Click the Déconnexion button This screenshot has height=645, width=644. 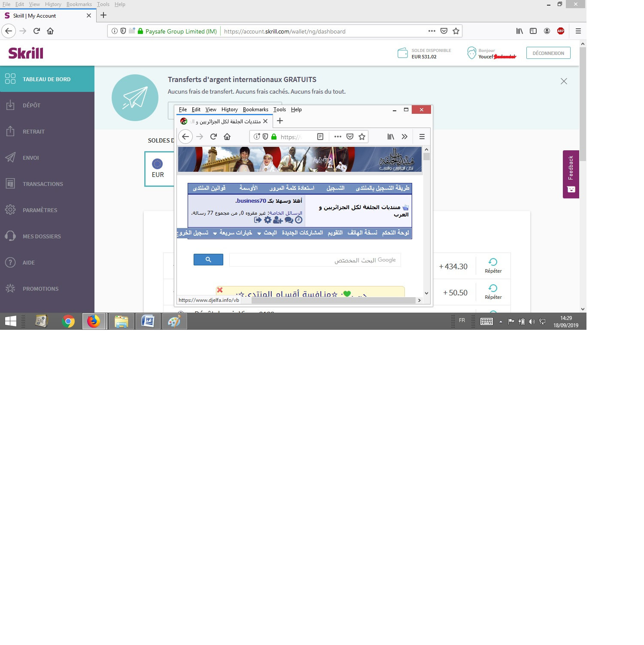click(548, 53)
